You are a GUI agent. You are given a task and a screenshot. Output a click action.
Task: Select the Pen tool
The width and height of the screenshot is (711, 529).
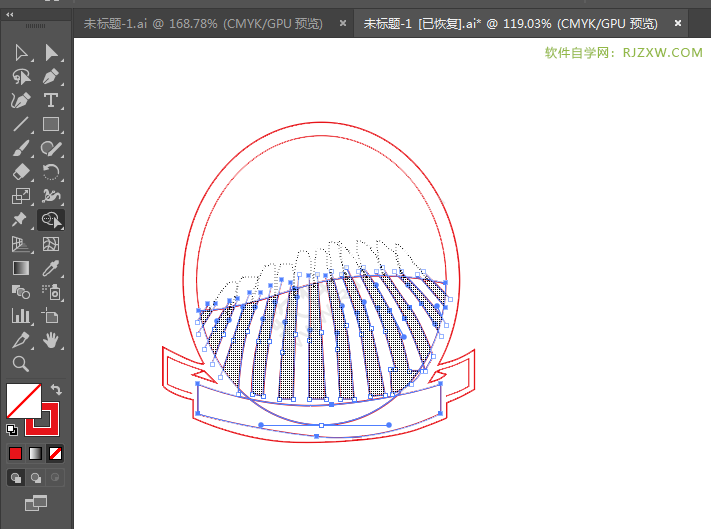click(x=51, y=77)
